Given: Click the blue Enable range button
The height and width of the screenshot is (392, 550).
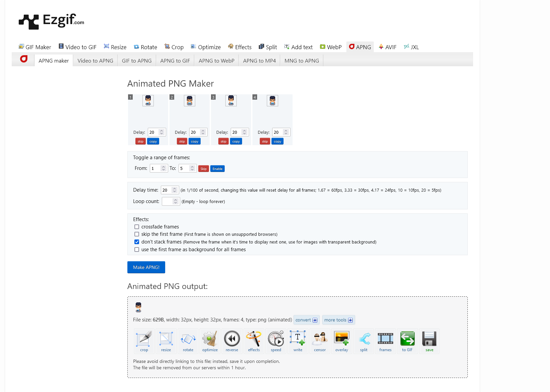Looking at the screenshot, I should 217,169.
